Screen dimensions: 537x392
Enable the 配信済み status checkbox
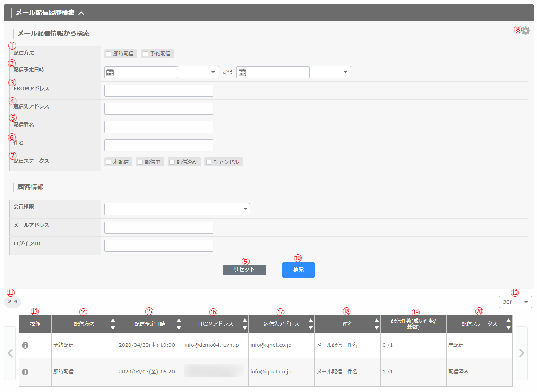[x=172, y=162]
